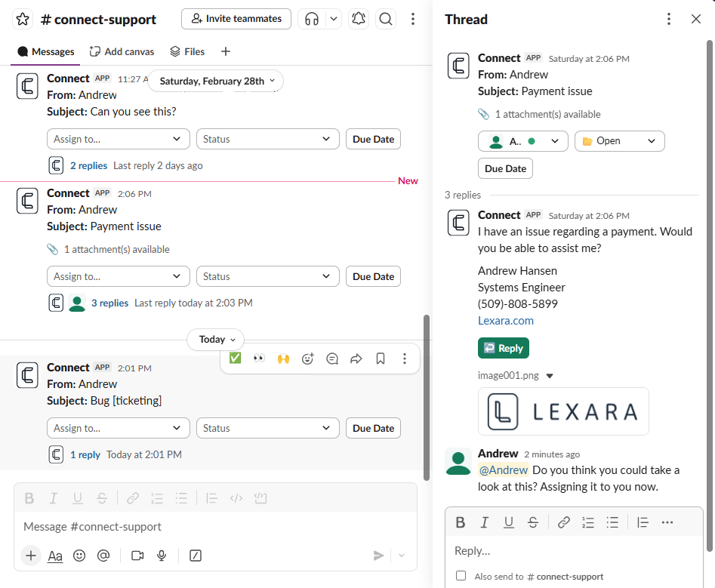Viewport: 715px width, 588px height.
Task: Open the Lexara.com link in the thread
Action: coord(505,320)
